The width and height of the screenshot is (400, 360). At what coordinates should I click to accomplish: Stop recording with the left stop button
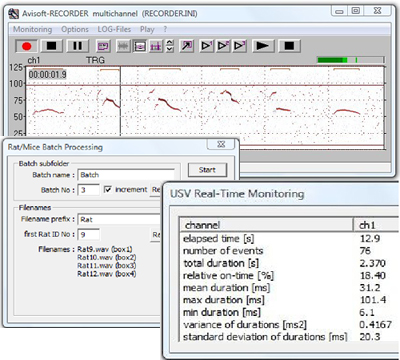point(52,46)
